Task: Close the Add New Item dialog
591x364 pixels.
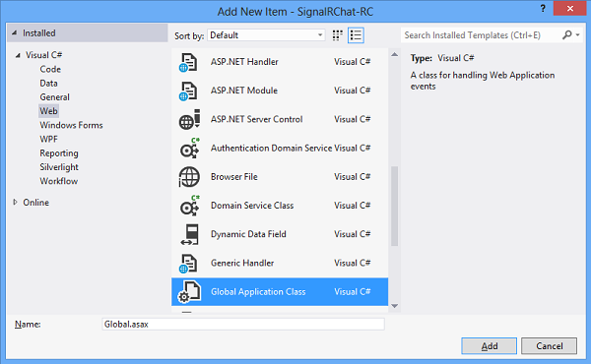Action: coord(570,8)
